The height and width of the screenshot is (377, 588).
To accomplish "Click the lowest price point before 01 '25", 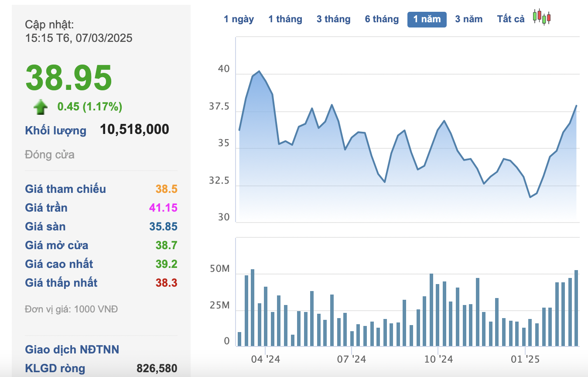I will click(530, 197).
